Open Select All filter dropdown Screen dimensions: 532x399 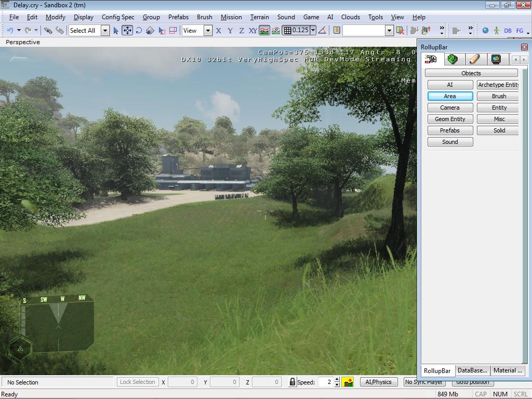pos(105,31)
